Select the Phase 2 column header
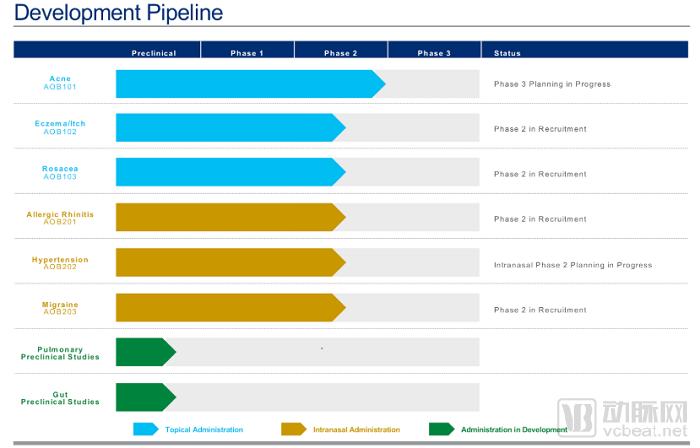Image resolution: width=700 pixels, height=448 pixels. pos(340,53)
